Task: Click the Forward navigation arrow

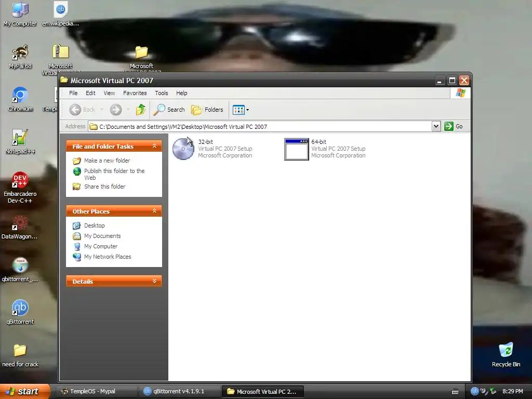Action: [x=116, y=110]
